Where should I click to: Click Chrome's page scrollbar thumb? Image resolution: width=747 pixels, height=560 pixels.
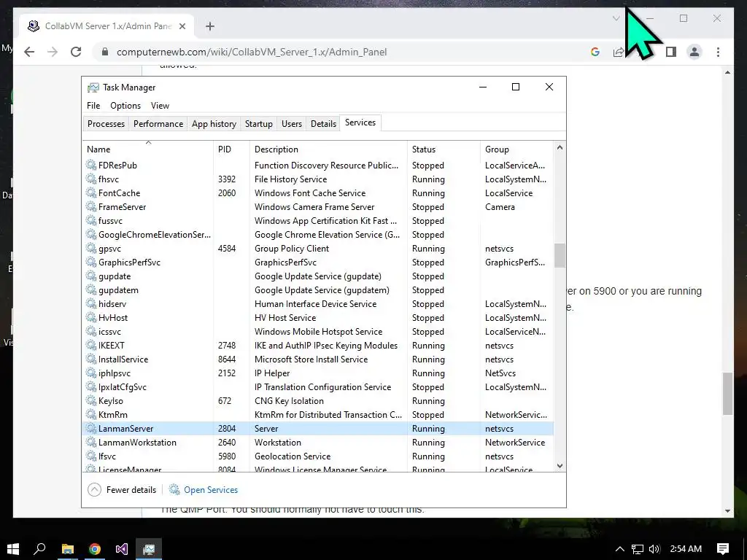click(x=727, y=393)
